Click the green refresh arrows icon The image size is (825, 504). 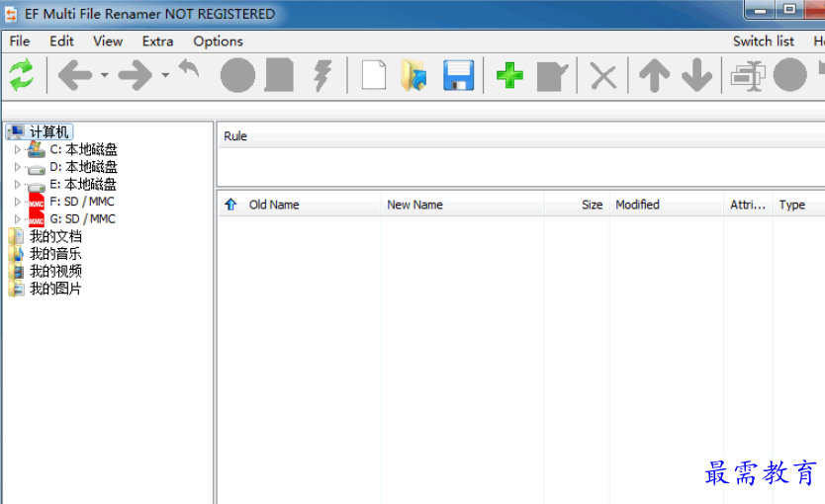coord(22,75)
